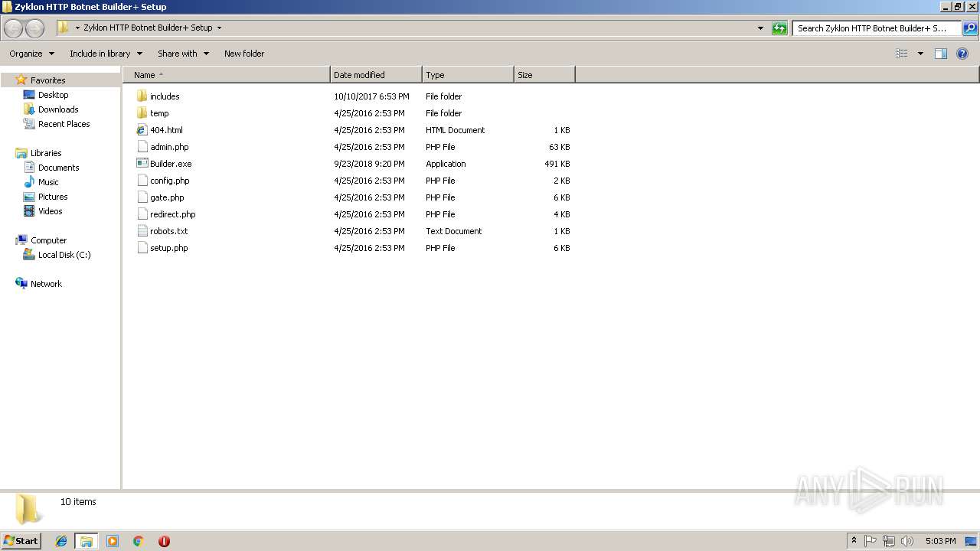Sort by the Name column header
The height and width of the screenshot is (551, 980).
click(x=226, y=75)
